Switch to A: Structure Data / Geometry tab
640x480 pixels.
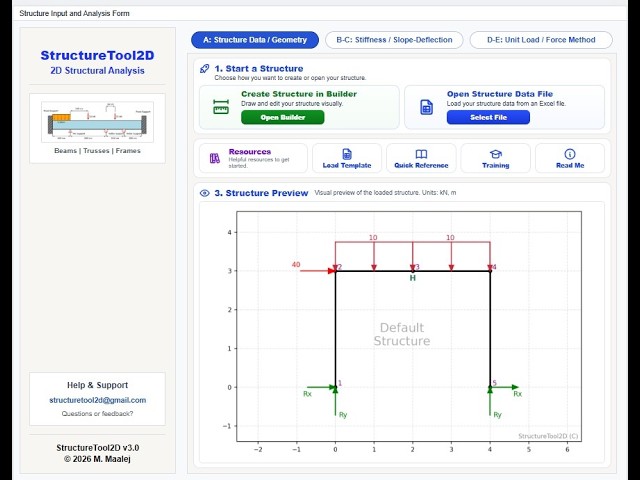(x=255, y=40)
